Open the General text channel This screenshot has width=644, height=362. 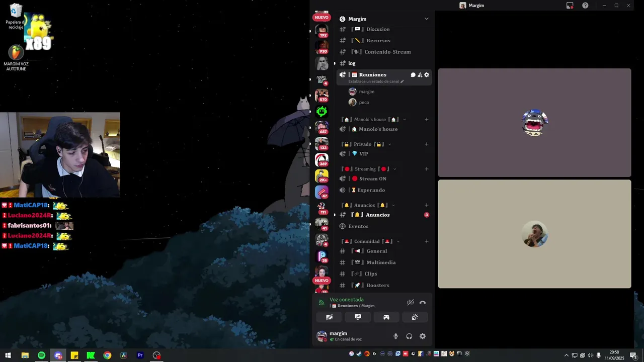point(384,251)
